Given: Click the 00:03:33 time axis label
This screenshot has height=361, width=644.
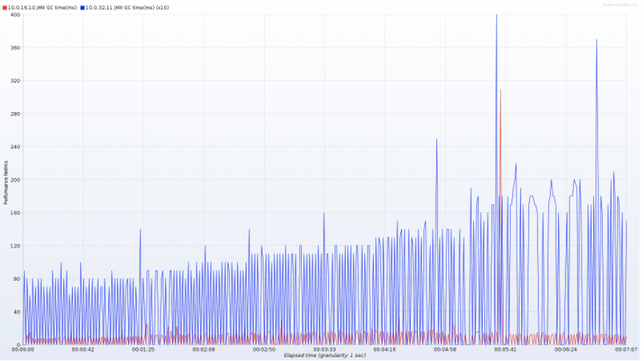Looking at the screenshot, I should click(325, 349).
